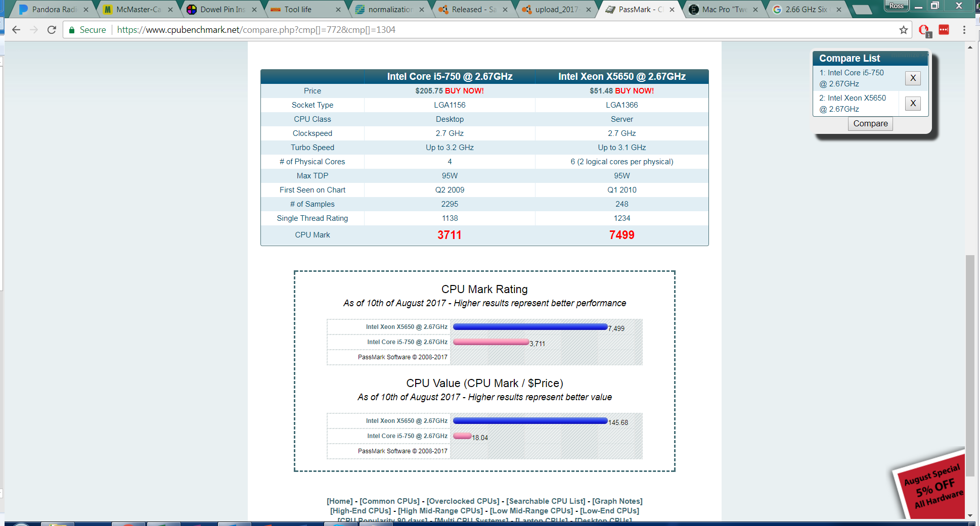Open Intel Xeon X5650 table header link
Image resolution: width=980 pixels, height=526 pixels.
(621, 76)
